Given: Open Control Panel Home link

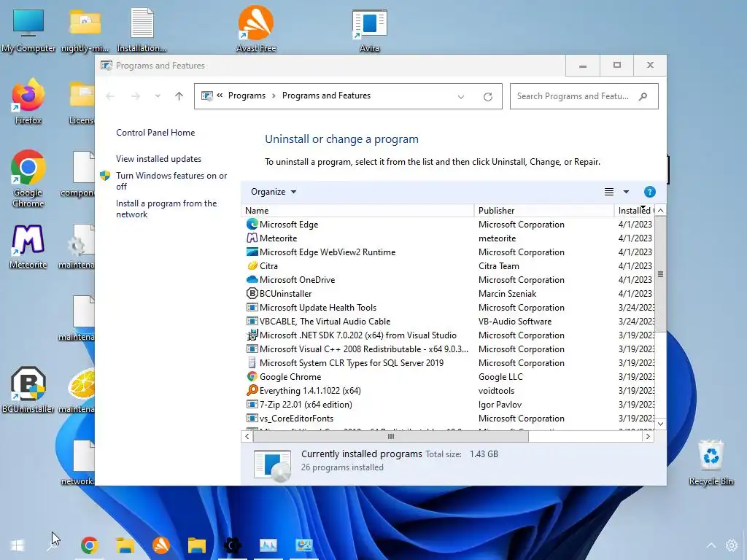Looking at the screenshot, I should [x=155, y=133].
